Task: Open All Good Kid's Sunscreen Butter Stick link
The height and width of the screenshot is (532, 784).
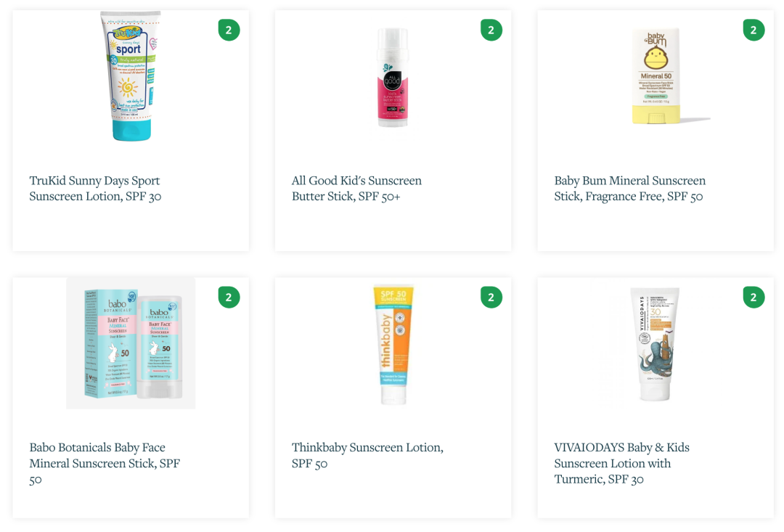Action: [x=356, y=188]
